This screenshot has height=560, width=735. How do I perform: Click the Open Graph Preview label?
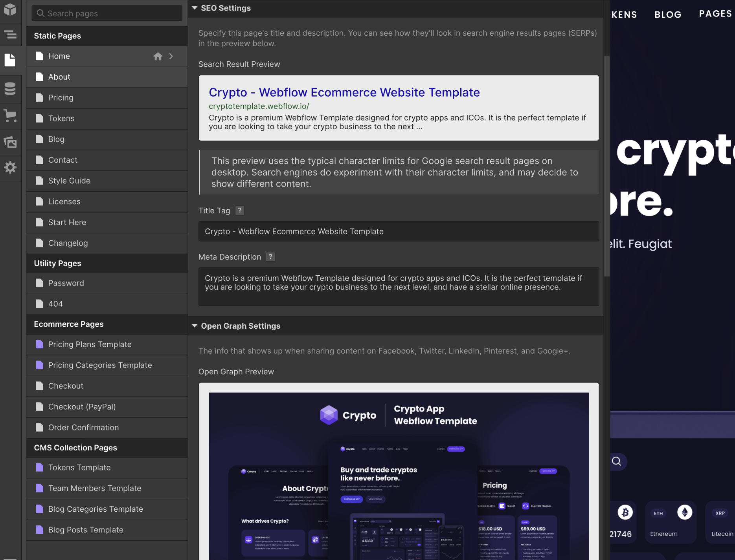point(236,372)
